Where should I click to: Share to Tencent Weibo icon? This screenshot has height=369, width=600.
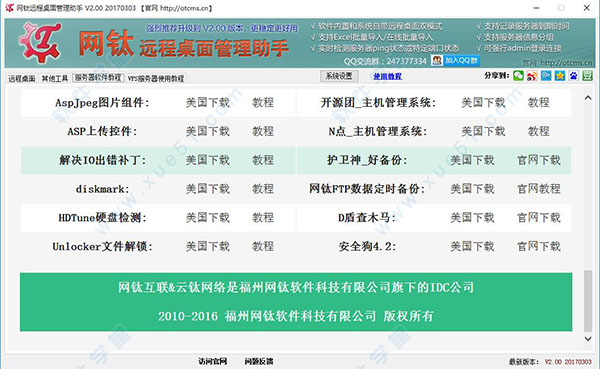point(546,76)
